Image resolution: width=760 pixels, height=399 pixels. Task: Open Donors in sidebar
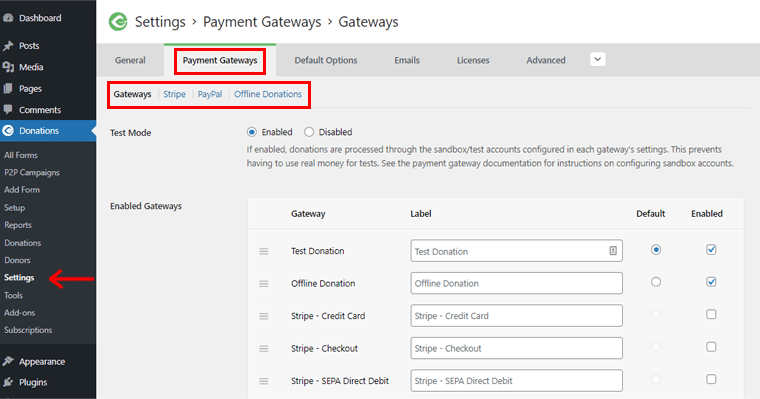point(17,260)
